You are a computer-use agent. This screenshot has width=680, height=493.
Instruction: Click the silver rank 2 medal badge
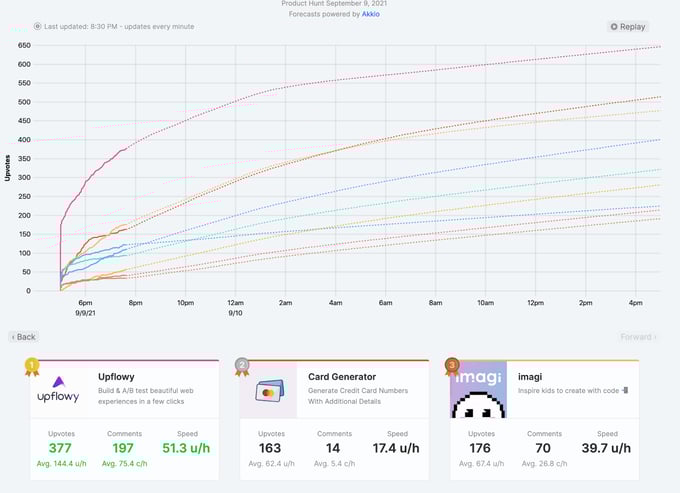241,366
